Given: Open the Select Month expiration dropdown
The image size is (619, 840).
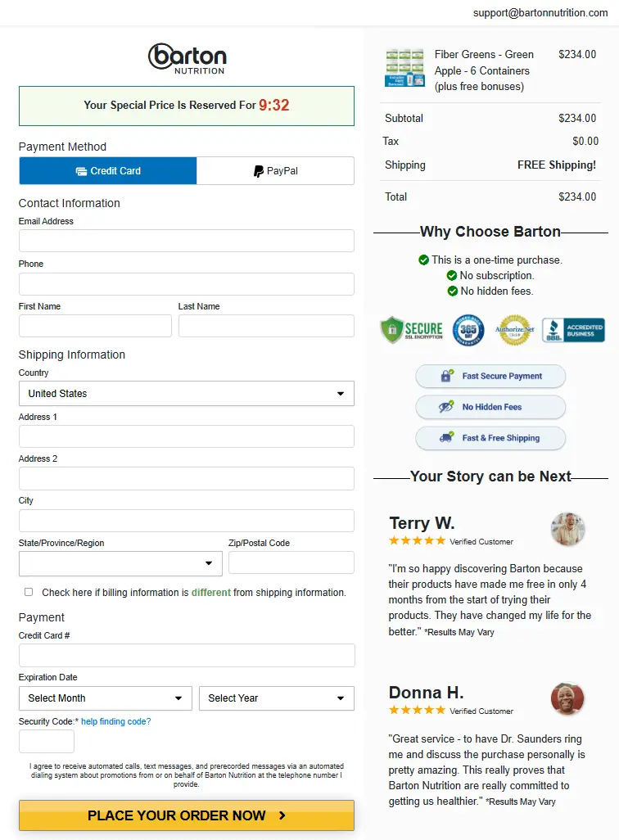Looking at the screenshot, I should (x=105, y=698).
